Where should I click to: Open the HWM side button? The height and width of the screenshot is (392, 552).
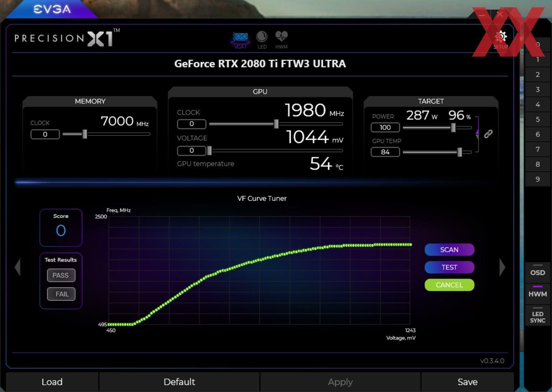click(x=538, y=294)
